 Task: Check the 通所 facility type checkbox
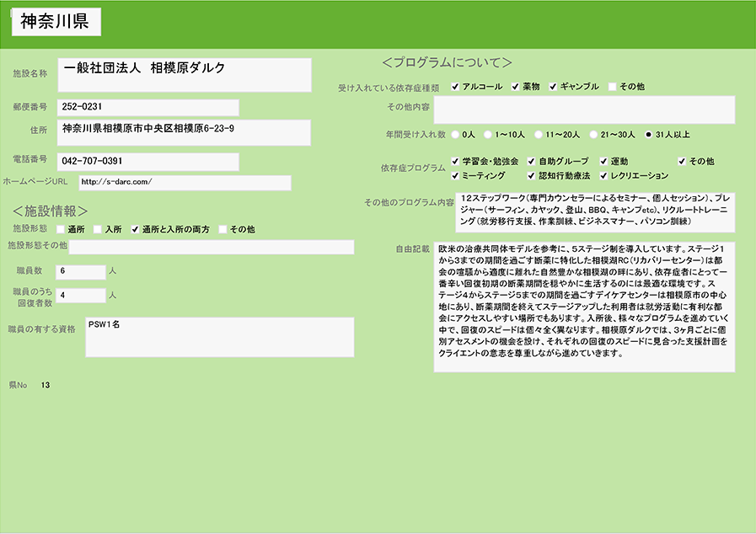pyautogui.click(x=61, y=229)
